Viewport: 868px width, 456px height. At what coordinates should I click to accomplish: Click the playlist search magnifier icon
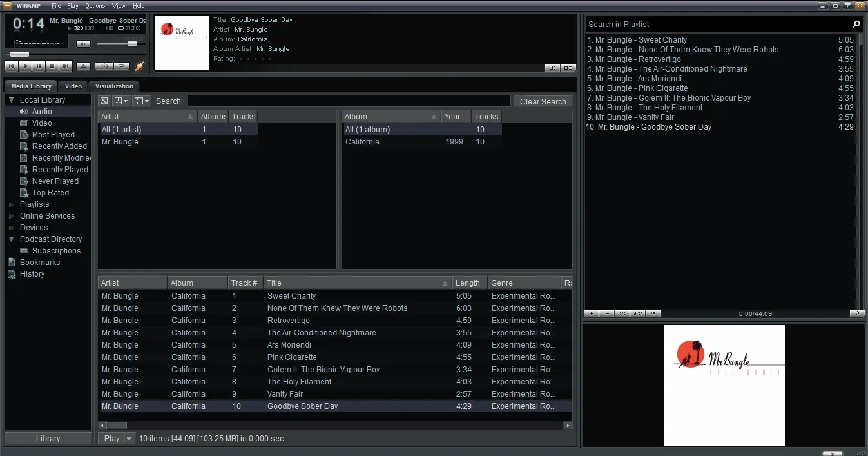(x=856, y=25)
